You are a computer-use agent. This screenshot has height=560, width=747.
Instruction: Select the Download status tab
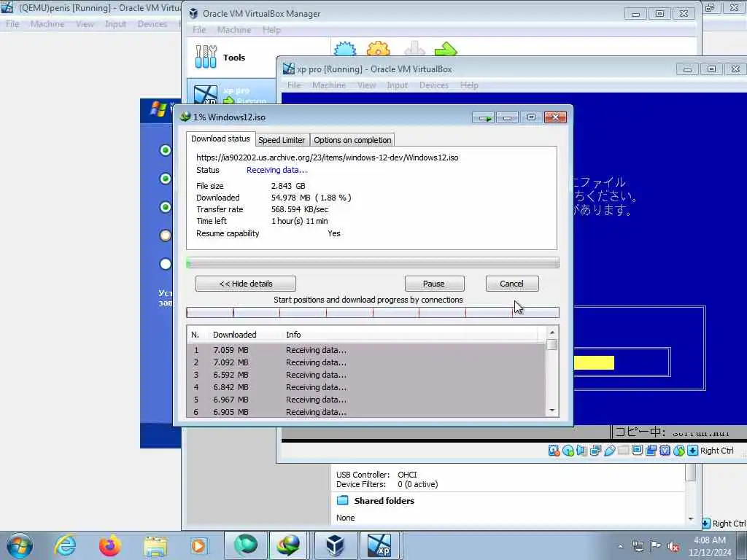(220, 139)
